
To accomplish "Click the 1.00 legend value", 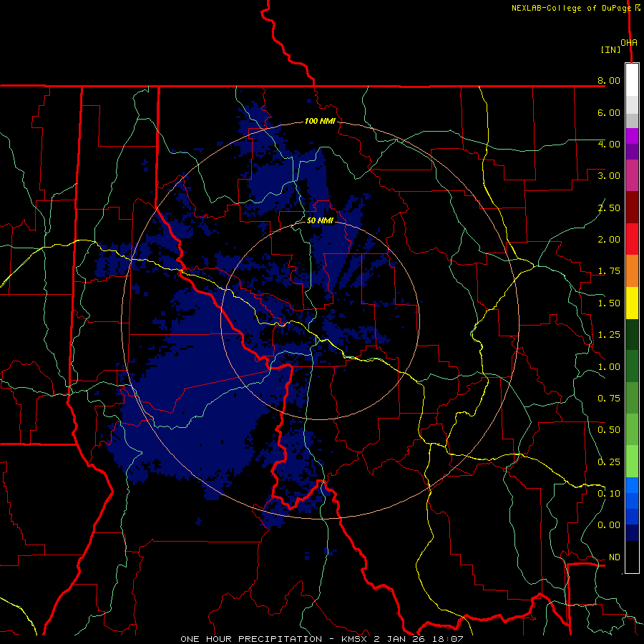I will click(x=609, y=367).
